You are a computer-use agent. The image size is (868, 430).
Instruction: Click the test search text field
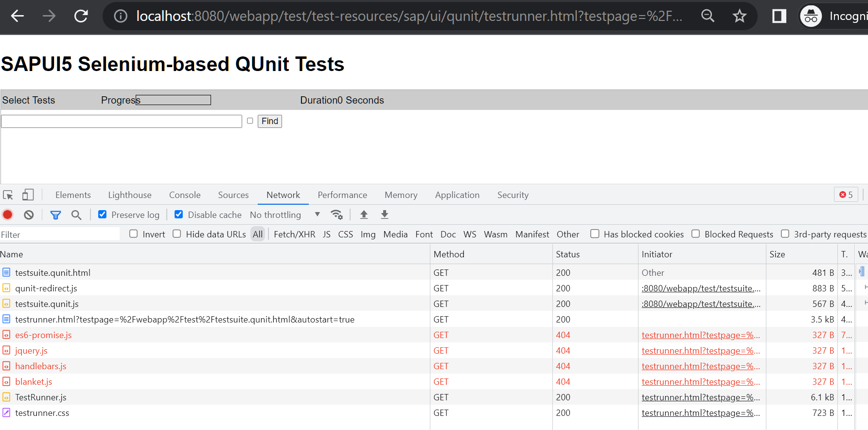pos(122,121)
